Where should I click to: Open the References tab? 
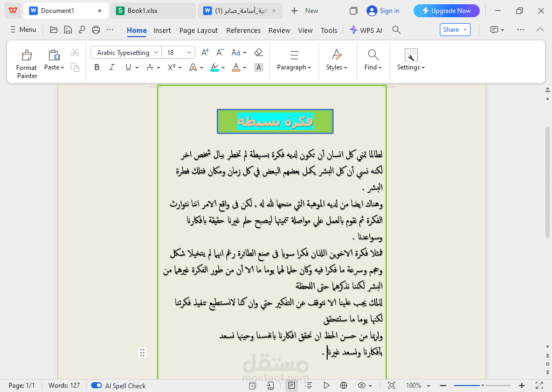(x=244, y=31)
